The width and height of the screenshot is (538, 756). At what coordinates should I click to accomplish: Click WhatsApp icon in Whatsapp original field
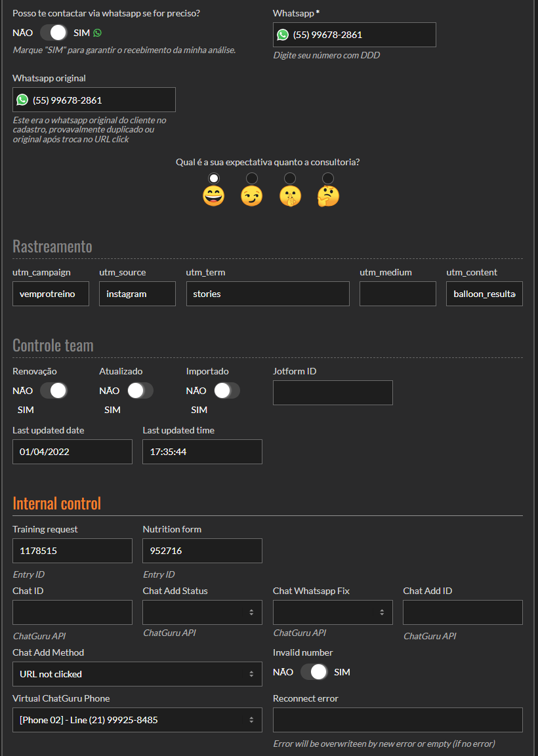pos(22,100)
